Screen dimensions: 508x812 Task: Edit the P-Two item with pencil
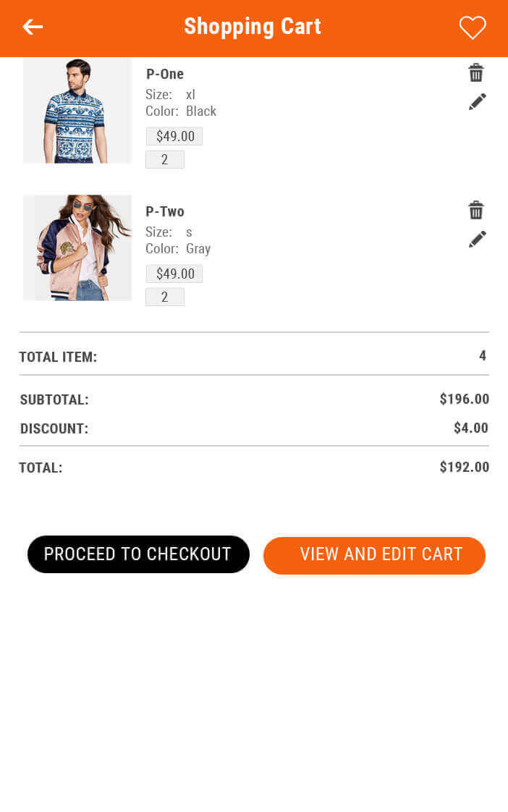click(477, 240)
